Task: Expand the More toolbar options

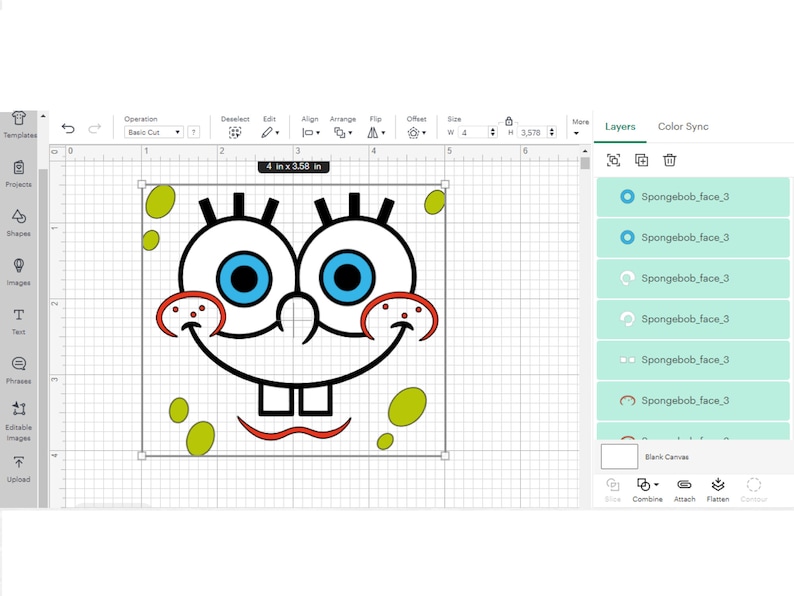Action: pos(580,127)
